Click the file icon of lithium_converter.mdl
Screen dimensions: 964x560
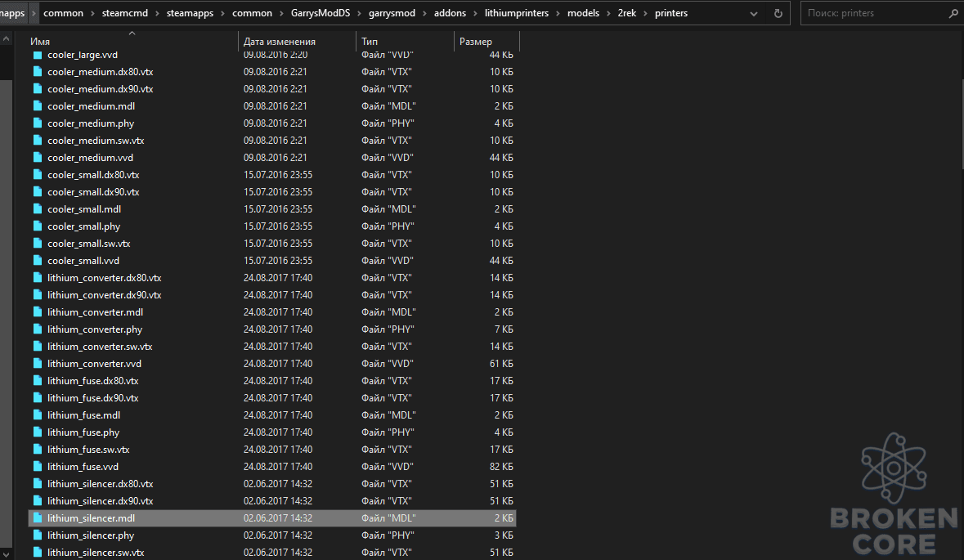[38, 311]
